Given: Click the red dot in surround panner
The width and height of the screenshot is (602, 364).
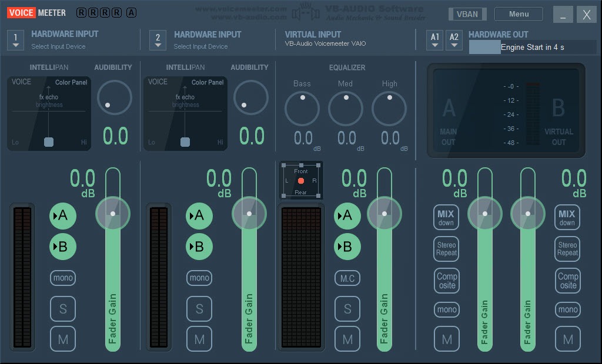Looking at the screenshot, I should coord(301,181).
